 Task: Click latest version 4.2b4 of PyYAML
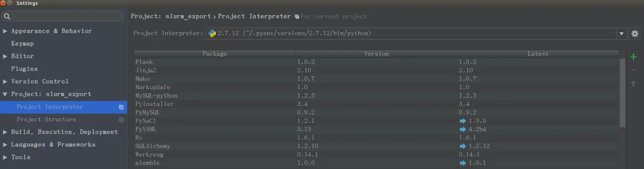pos(477,129)
